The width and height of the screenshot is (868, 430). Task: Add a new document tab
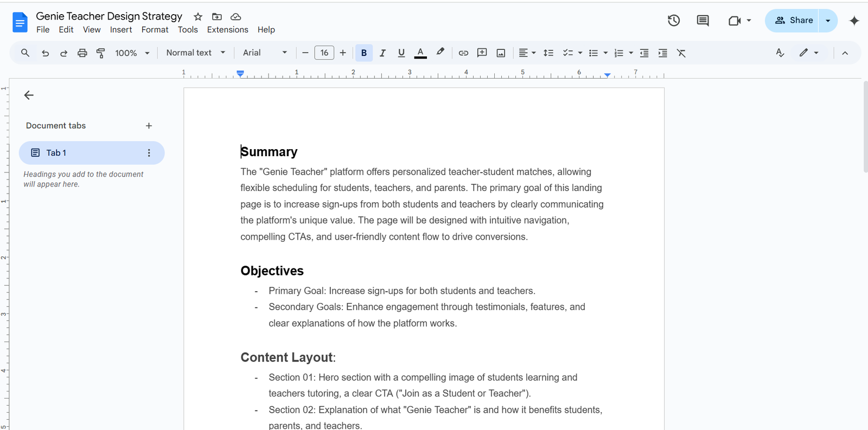(x=149, y=126)
